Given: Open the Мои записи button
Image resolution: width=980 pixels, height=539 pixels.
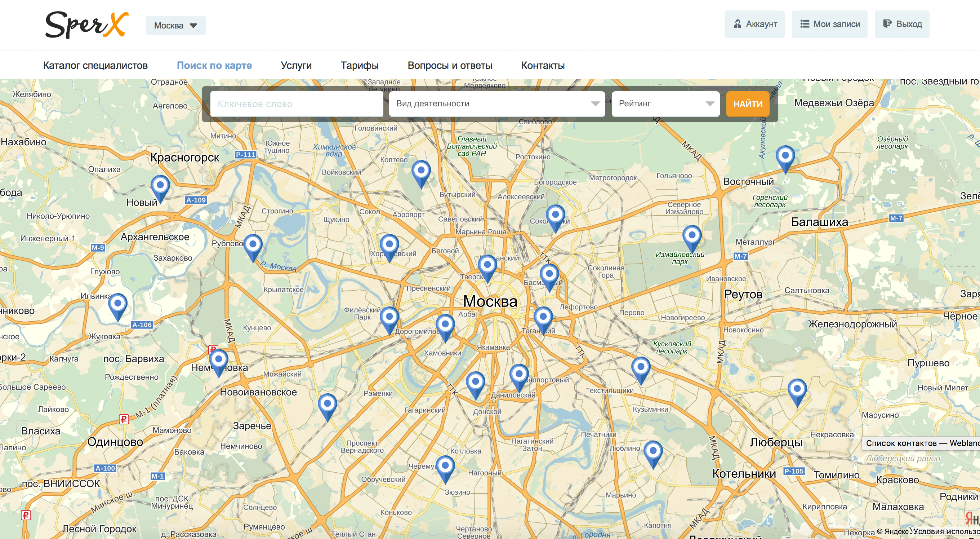Looking at the screenshot, I should pyautogui.click(x=829, y=24).
